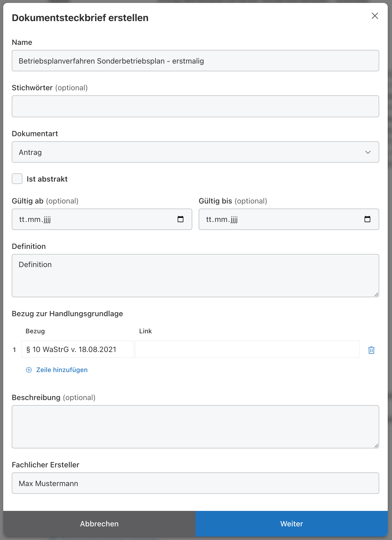Click the empty Link input cell
Screen dimensions: 392x540
click(x=247, y=349)
